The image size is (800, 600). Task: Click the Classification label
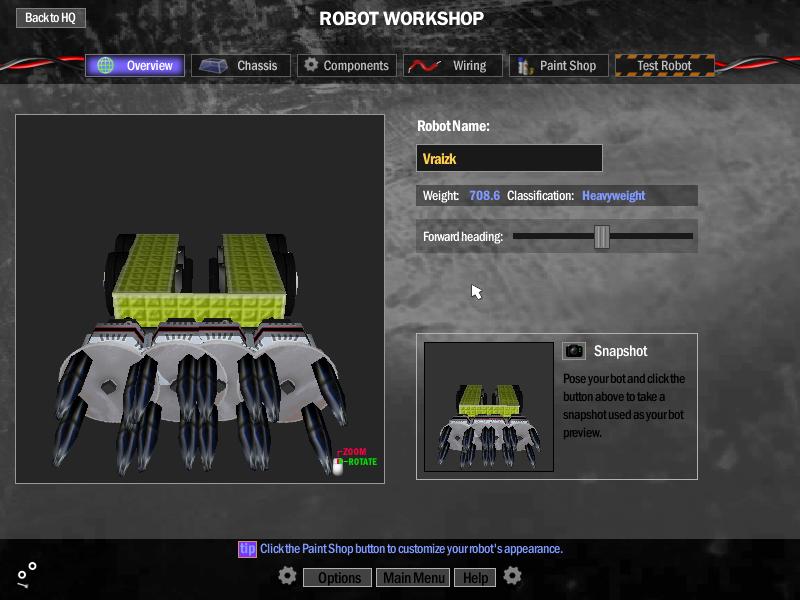click(x=540, y=195)
